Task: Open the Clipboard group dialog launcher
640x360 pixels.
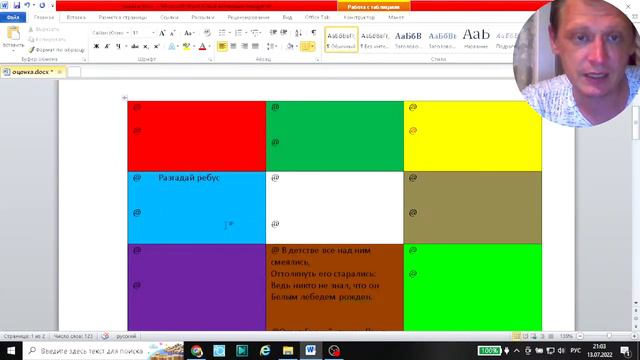Action: coord(84,60)
